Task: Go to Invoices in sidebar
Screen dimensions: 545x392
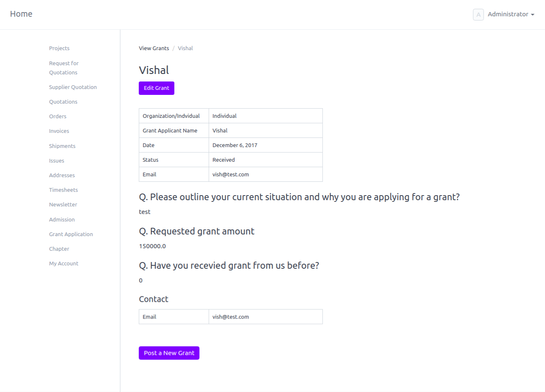Action: point(59,131)
